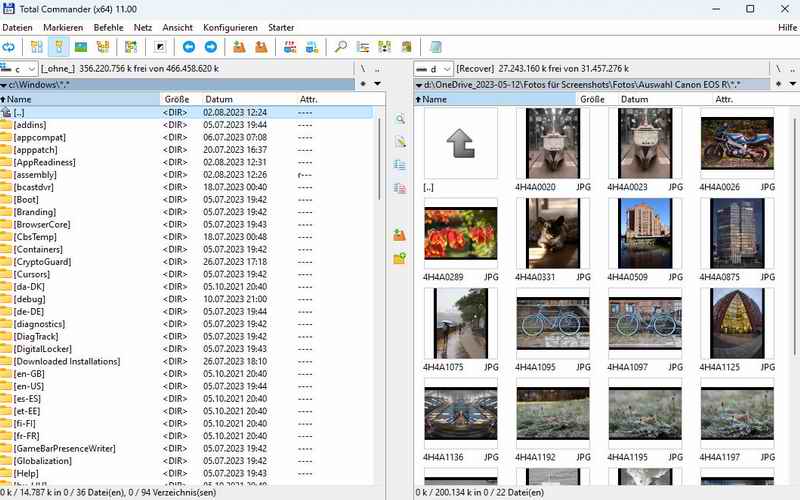Toggle the brief file view mode
Viewport: 800px width, 500px height.
(36, 47)
